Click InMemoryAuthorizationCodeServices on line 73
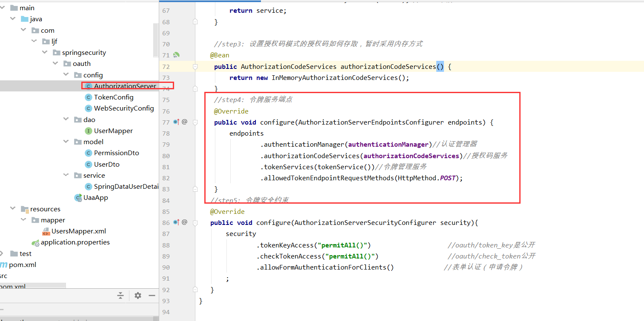The image size is (644, 321). (335, 78)
